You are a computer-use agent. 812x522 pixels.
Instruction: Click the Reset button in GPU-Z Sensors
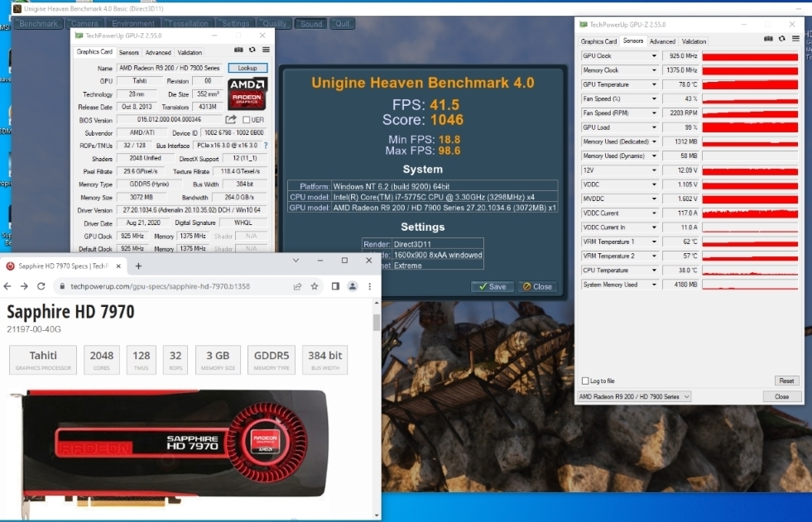(x=786, y=381)
